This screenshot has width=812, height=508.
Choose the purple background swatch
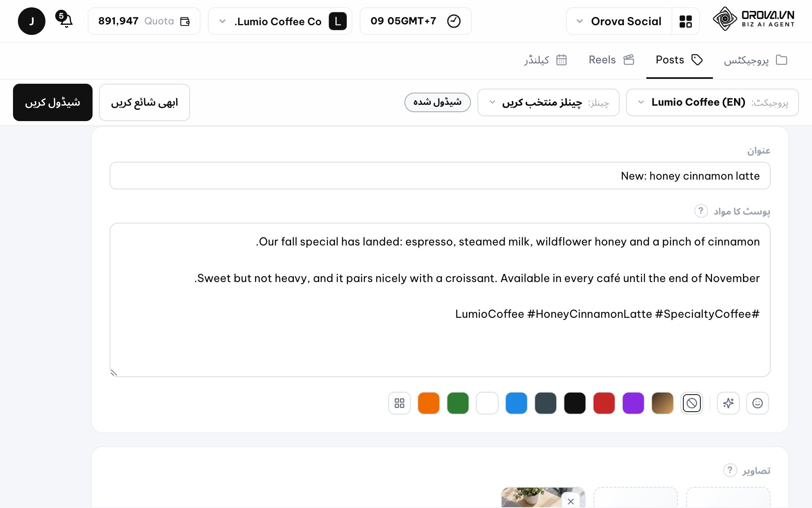633,403
